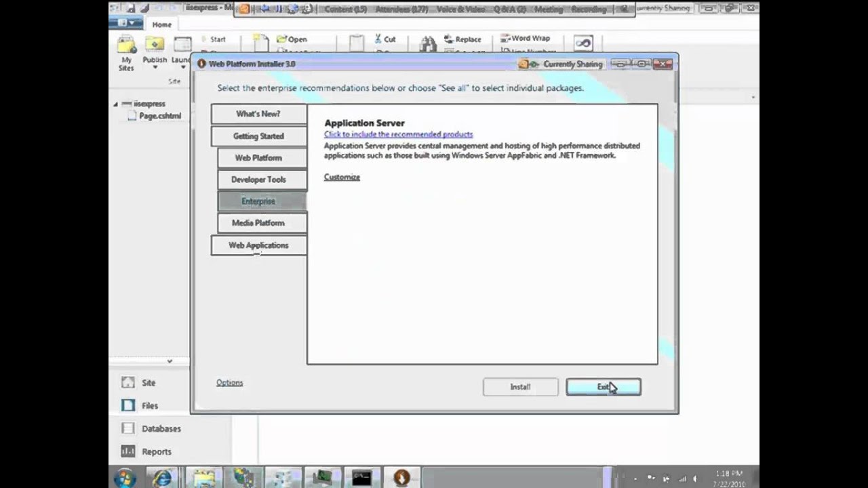The width and height of the screenshot is (868, 488).
Task: Open the Windows Start menu
Action: 125,478
